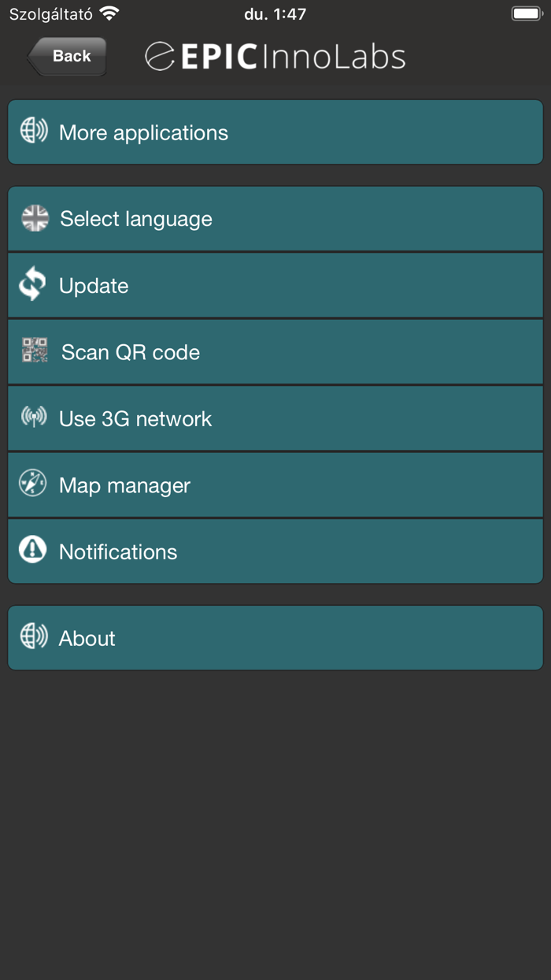551x980 pixels.
Task: Click the UK flag language icon
Action: pos(35,218)
